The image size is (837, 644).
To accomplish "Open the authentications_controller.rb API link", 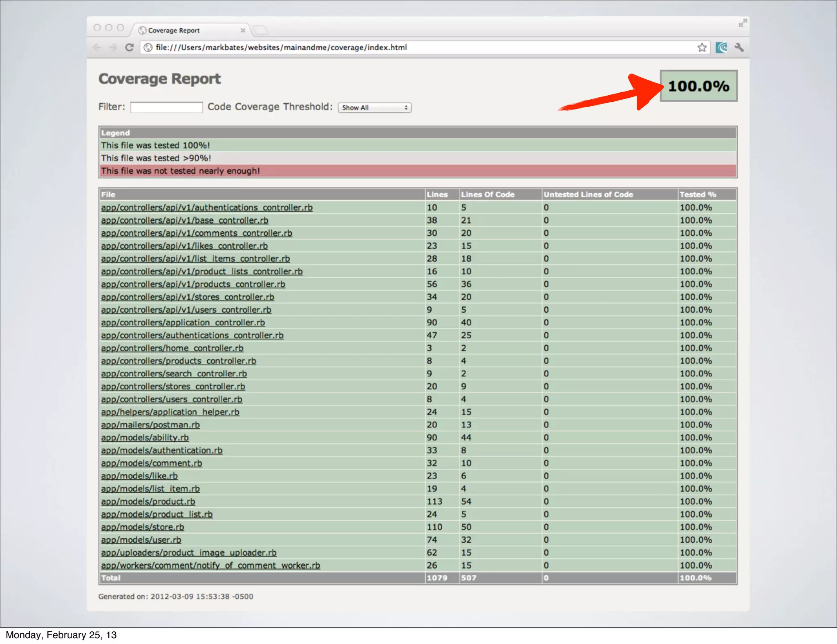I will (207, 208).
